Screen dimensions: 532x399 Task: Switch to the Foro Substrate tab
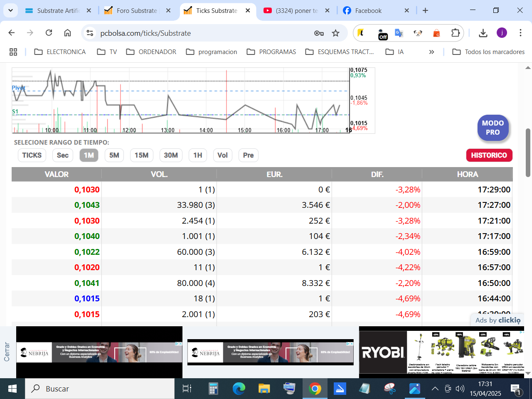[137, 10]
